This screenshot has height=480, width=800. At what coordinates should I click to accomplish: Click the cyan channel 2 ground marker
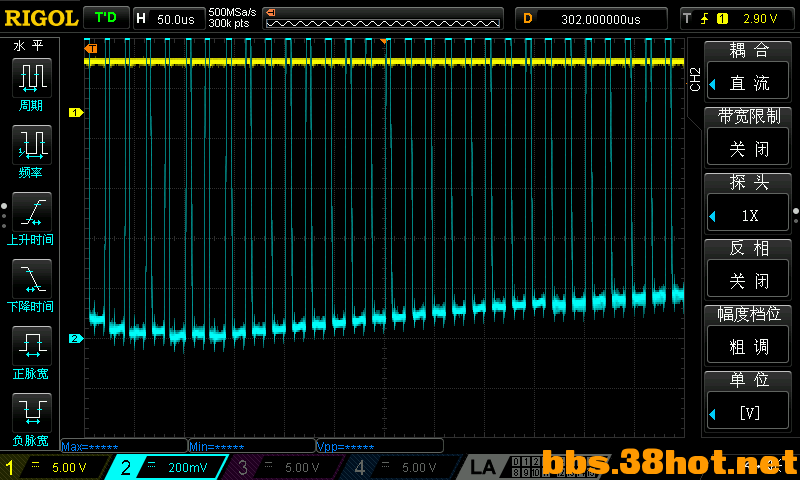click(x=76, y=338)
